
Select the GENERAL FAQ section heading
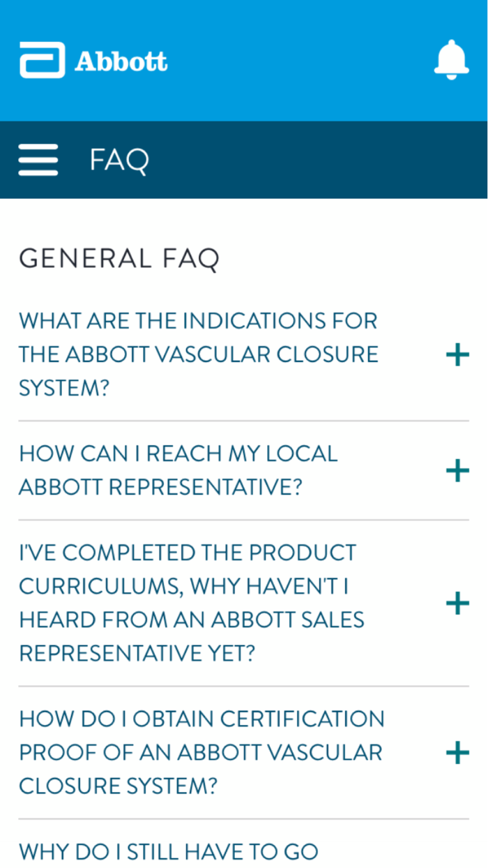(119, 259)
